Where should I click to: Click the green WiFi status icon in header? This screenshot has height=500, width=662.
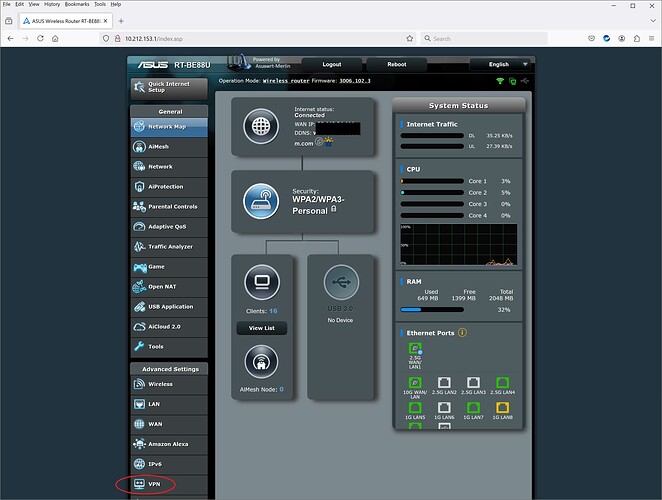coord(500,81)
